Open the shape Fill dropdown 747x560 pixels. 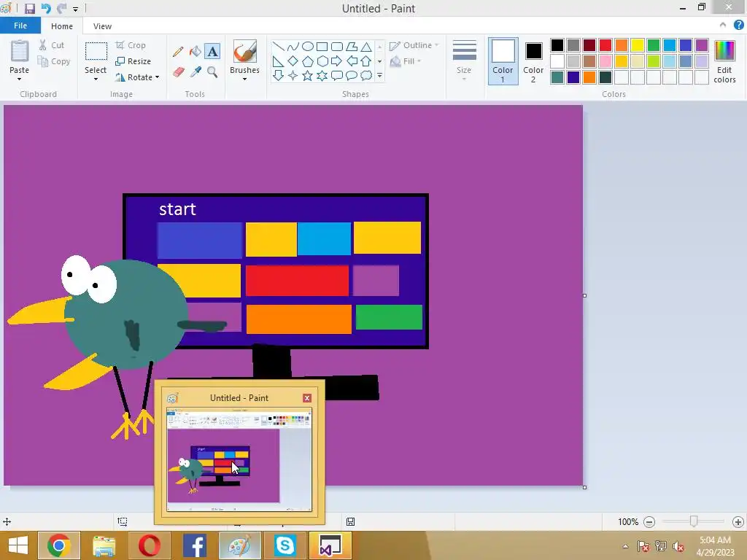click(406, 61)
